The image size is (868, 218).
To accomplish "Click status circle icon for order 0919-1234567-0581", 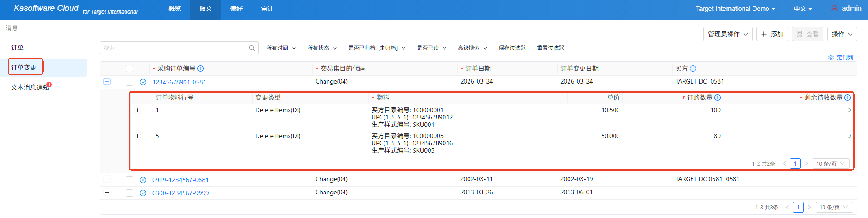I will point(143,180).
